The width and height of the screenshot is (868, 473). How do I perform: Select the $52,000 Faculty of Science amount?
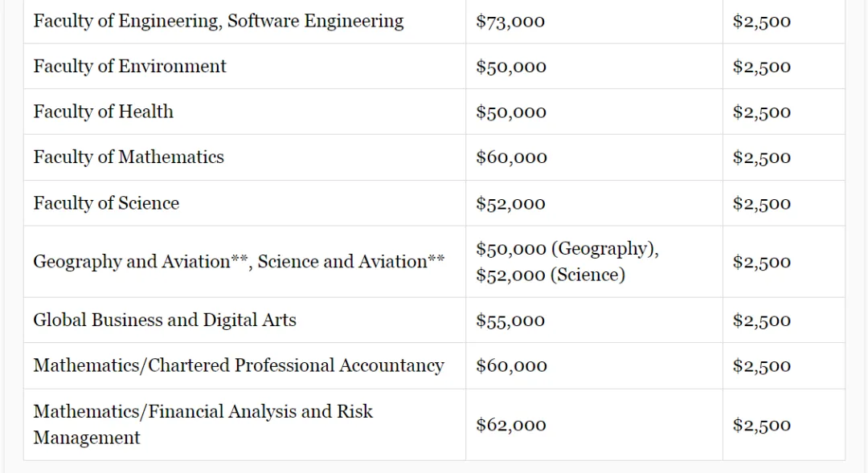(510, 204)
